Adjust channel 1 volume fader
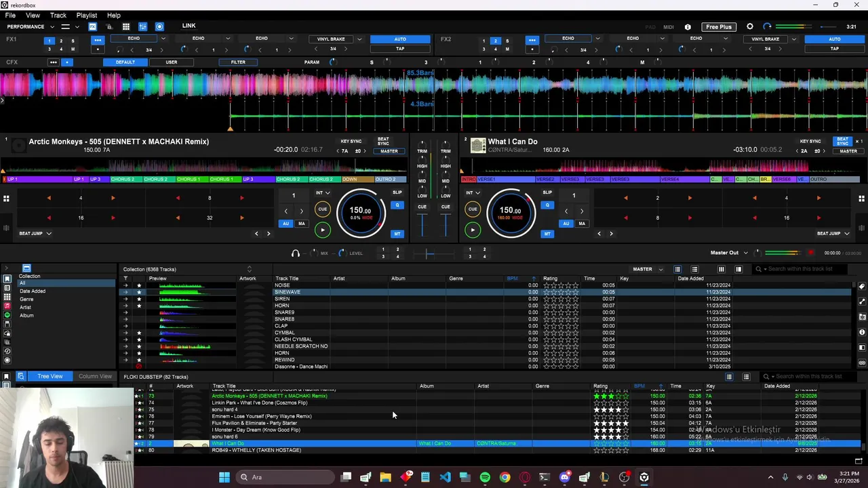868x488 pixels. click(x=422, y=224)
